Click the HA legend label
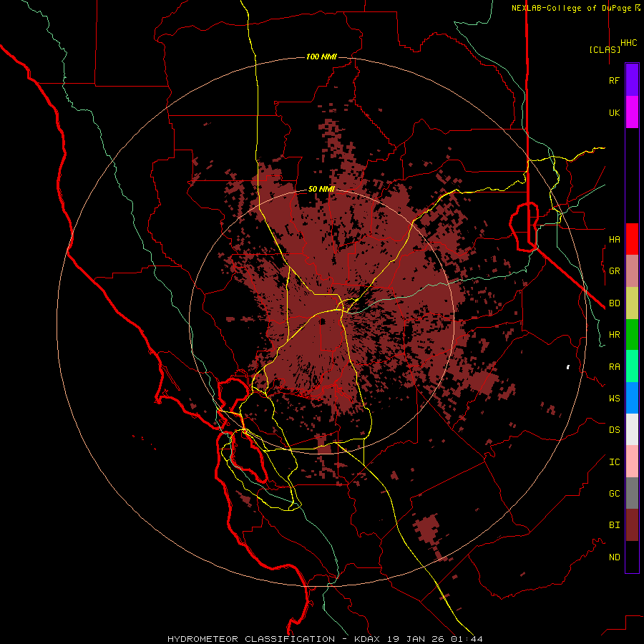 coord(614,239)
